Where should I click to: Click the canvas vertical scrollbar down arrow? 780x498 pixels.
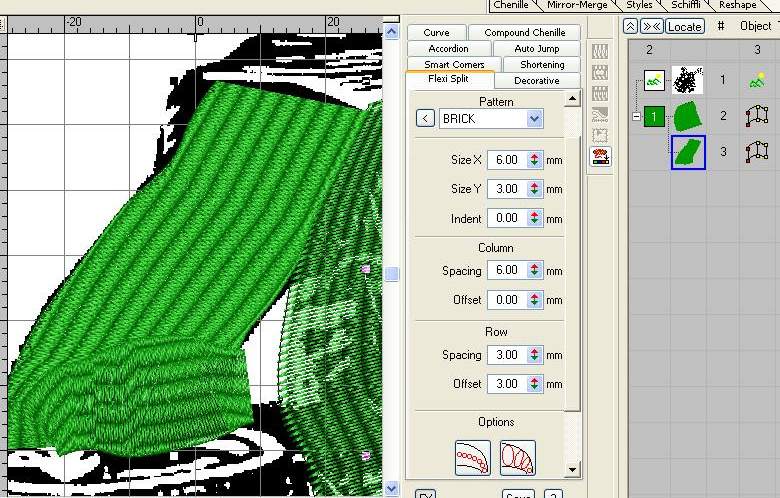coord(391,489)
